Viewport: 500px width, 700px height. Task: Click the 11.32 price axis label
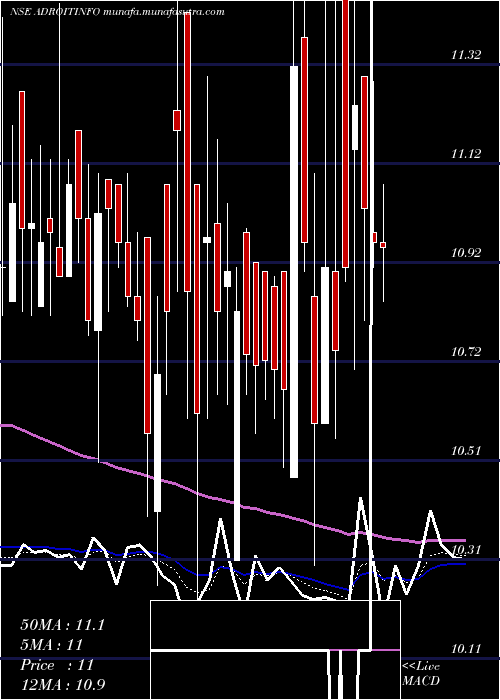(x=466, y=55)
